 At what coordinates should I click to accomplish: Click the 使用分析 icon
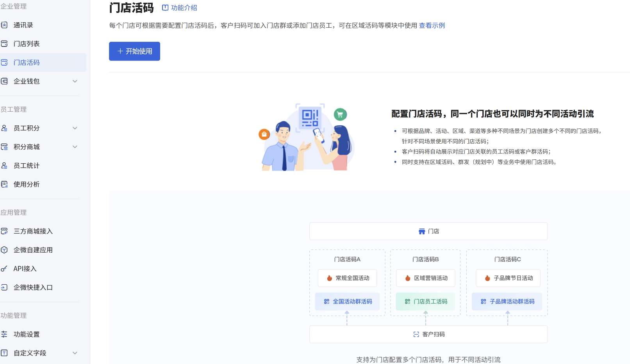coord(4,184)
